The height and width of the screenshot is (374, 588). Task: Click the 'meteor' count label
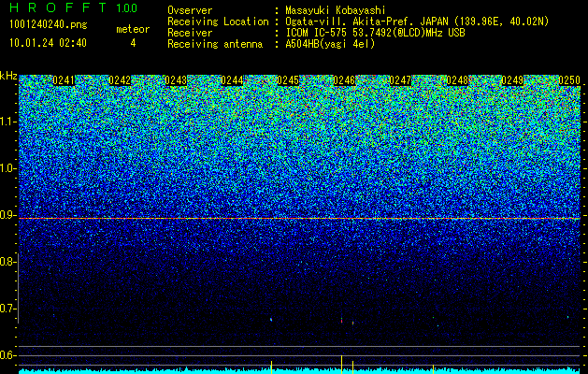pos(133,29)
